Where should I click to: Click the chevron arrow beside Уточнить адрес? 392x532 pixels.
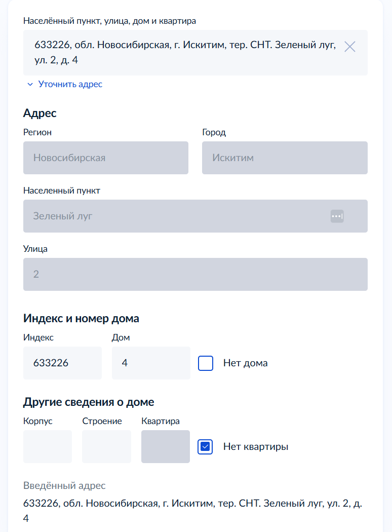point(30,84)
